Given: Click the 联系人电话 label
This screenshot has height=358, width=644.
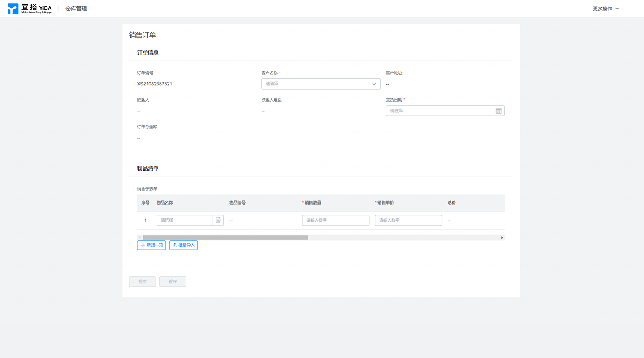Looking at the screenshot, I should 271,100.
